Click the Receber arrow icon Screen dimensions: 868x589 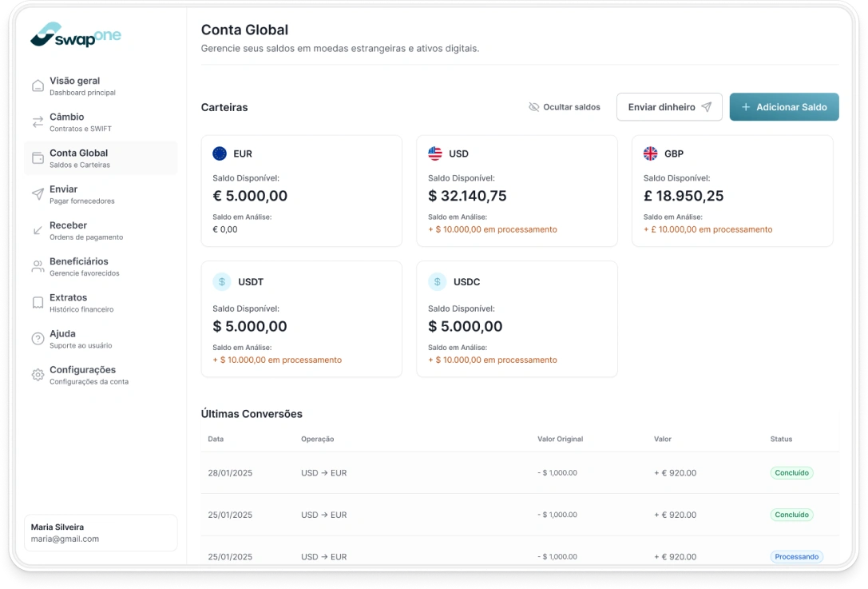tap(38, 230)
